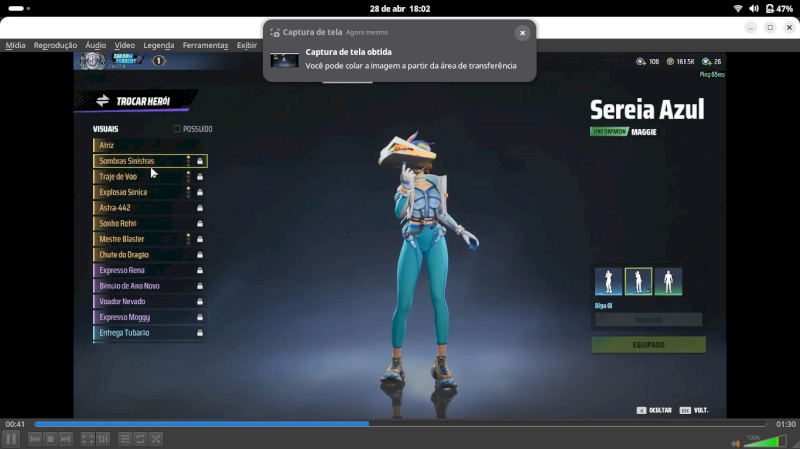Select the Bênção de Ano Novo skin
This screenshot has width=800, height=449.
(150, 286)
